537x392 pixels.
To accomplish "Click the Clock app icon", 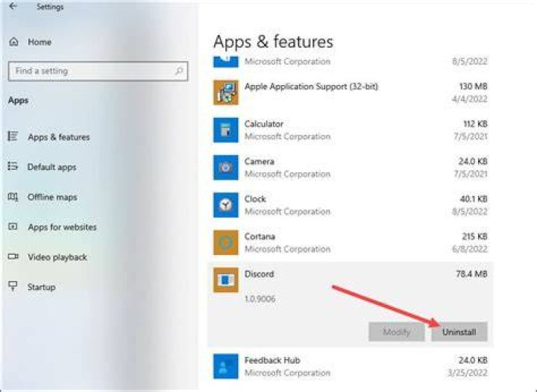I will click(226, 205).
